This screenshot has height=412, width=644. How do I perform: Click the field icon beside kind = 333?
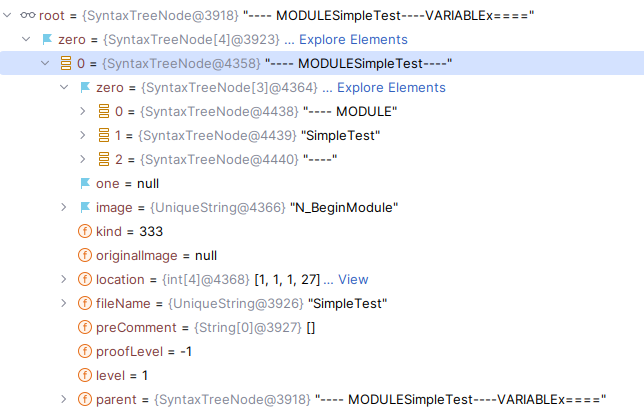click(85, 231)
